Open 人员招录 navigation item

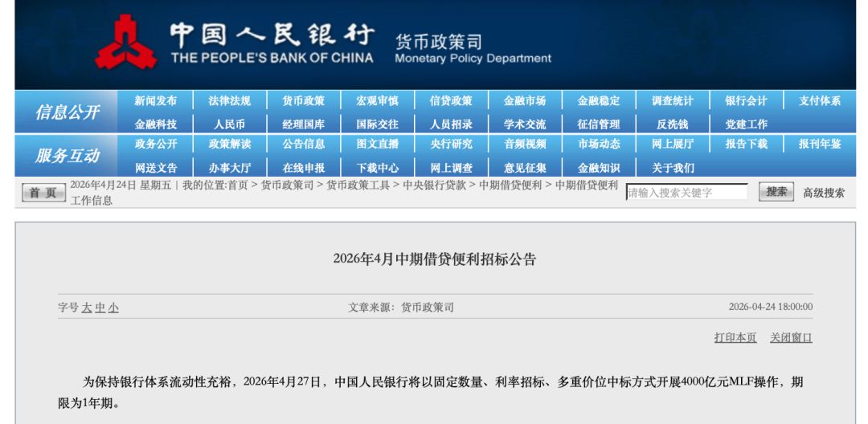coord(451,124)
